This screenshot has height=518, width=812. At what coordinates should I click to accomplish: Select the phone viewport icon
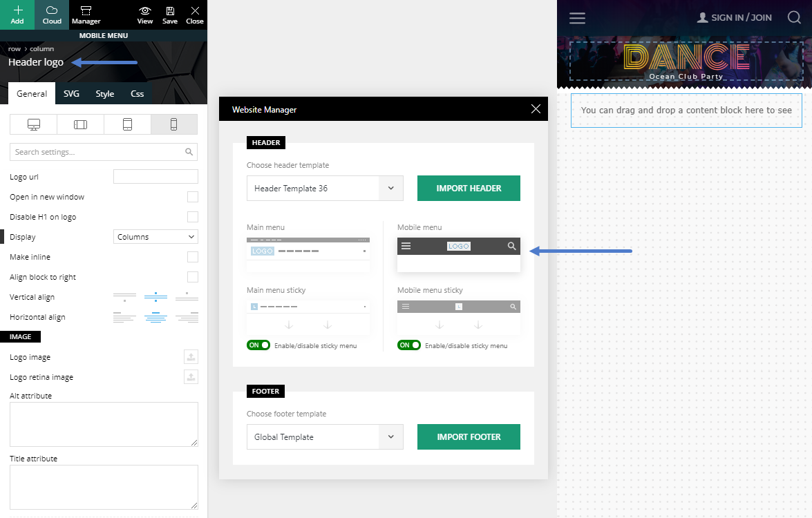[x=174, y=124]
